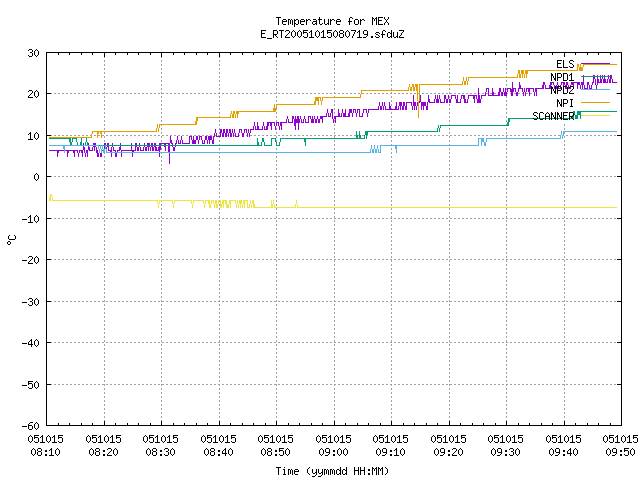The image size is (640, 480).
Task: Click the x-axis tick label 09:50
Action: tap(620, 452)
